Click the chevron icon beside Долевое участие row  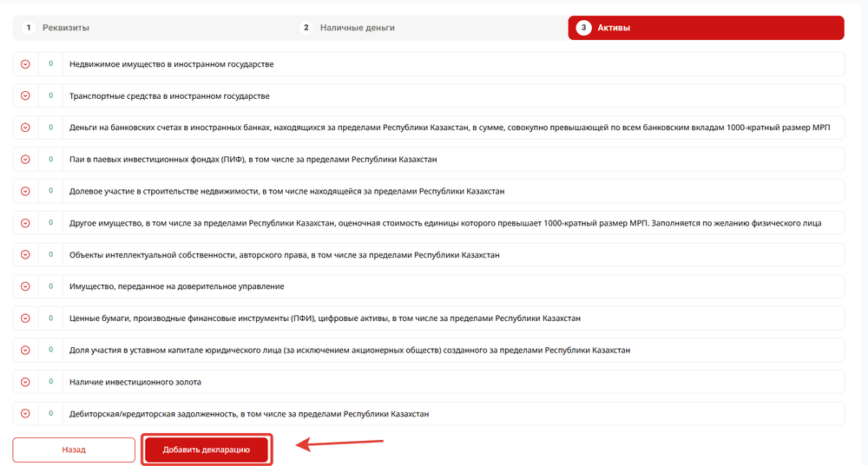click(x=25, y=191)
